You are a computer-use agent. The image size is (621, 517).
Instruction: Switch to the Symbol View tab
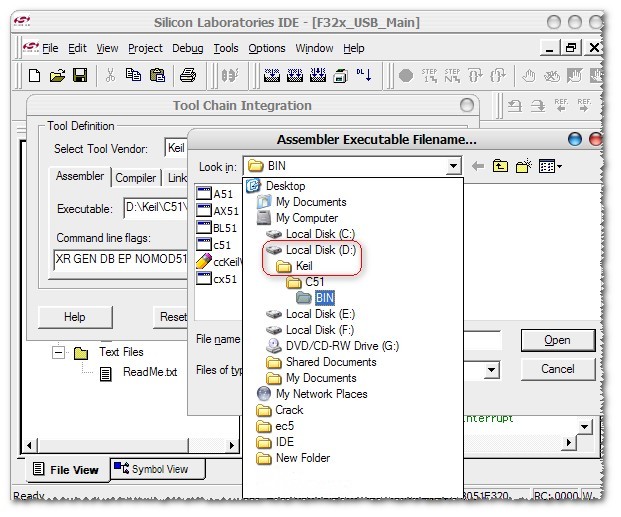click(158, 469)
